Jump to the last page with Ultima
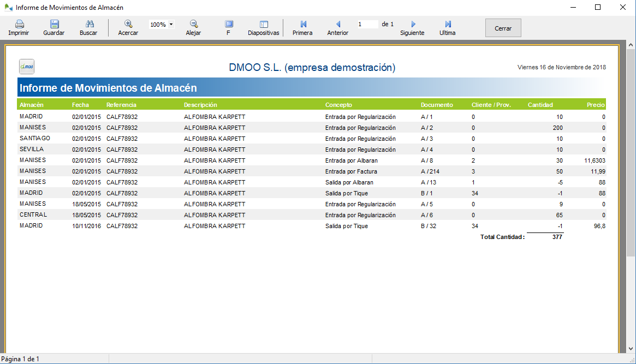The height and width of the screenshot is (364, 636). click(x=447, y=27)
